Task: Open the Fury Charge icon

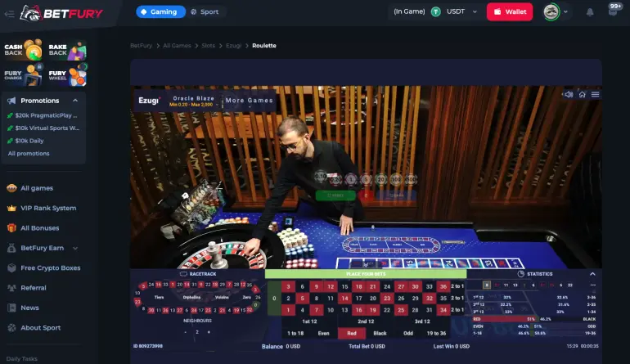Action: (23, 75)
